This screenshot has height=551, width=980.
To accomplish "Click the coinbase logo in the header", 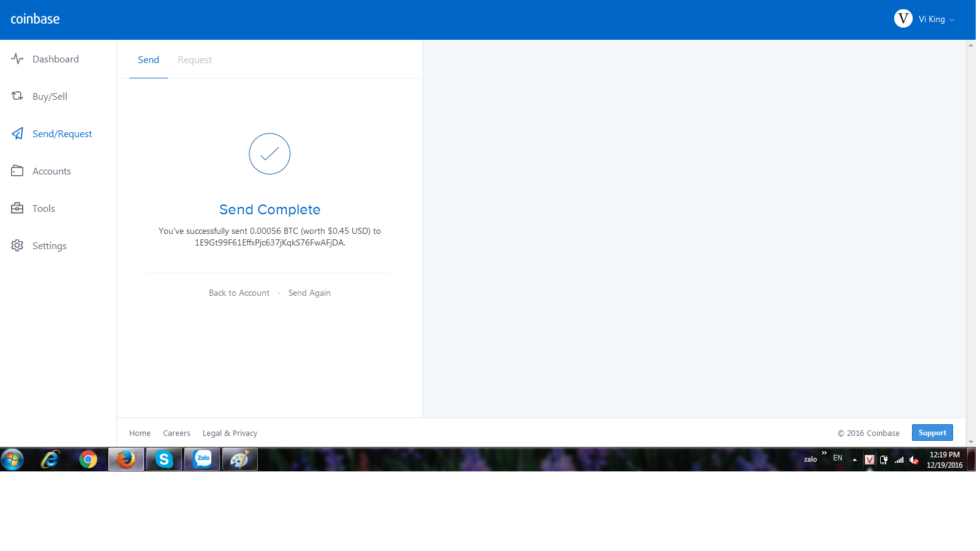I will click(x=35, y=19).
